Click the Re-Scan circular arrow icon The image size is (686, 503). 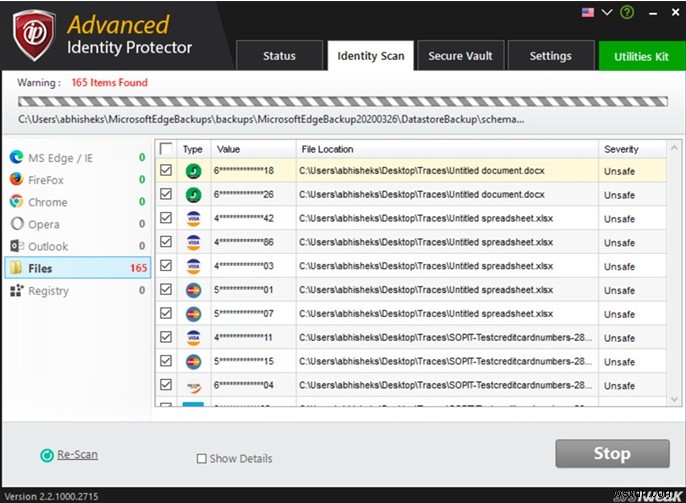(47, 455)
